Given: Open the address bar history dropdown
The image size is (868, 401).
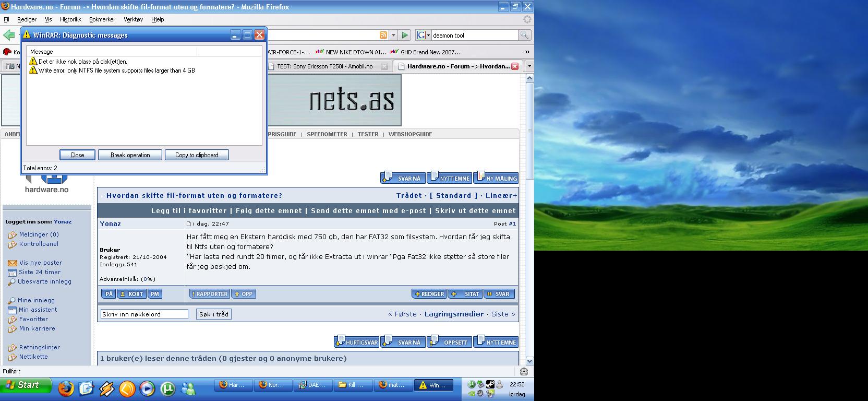Looking at the screenshot, I should (x=393, y=35).
